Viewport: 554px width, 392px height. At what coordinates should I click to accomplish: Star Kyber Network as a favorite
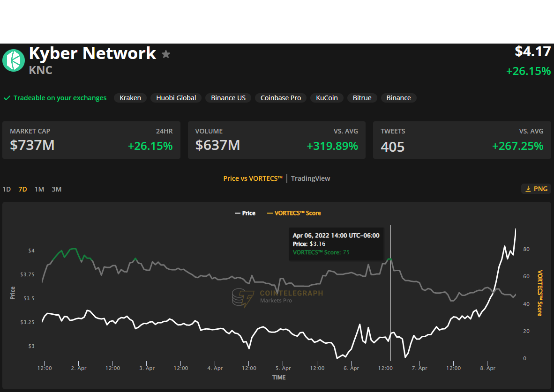(165, 54)
